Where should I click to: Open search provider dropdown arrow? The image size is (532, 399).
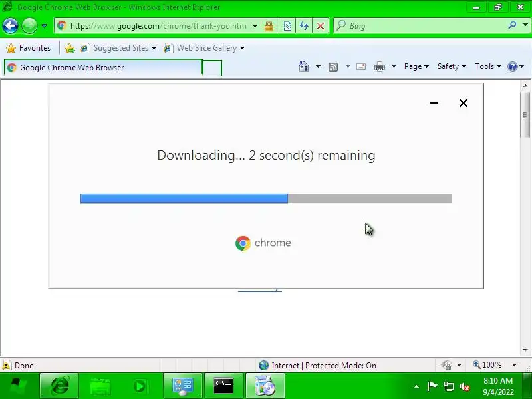[525, 25]
